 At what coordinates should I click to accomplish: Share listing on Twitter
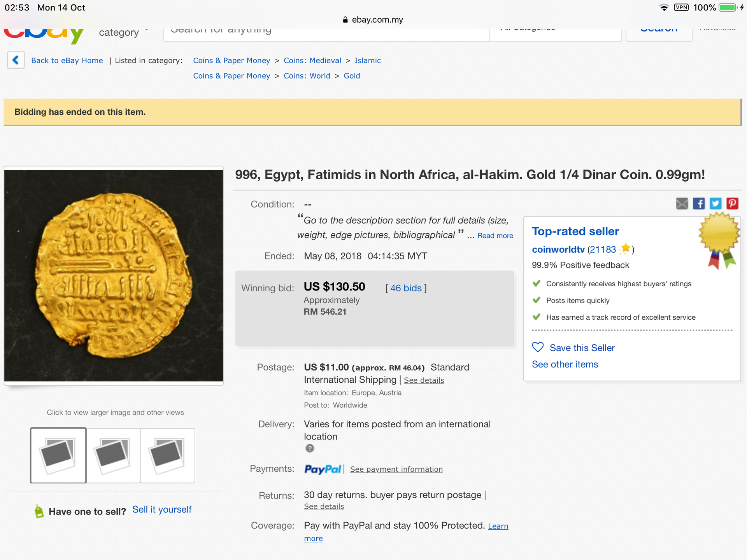coord(715,203)
